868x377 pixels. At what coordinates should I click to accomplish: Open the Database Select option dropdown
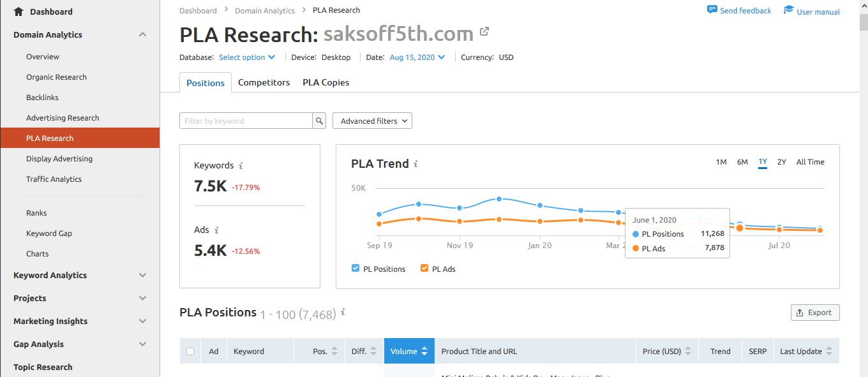tap(247, 57)
